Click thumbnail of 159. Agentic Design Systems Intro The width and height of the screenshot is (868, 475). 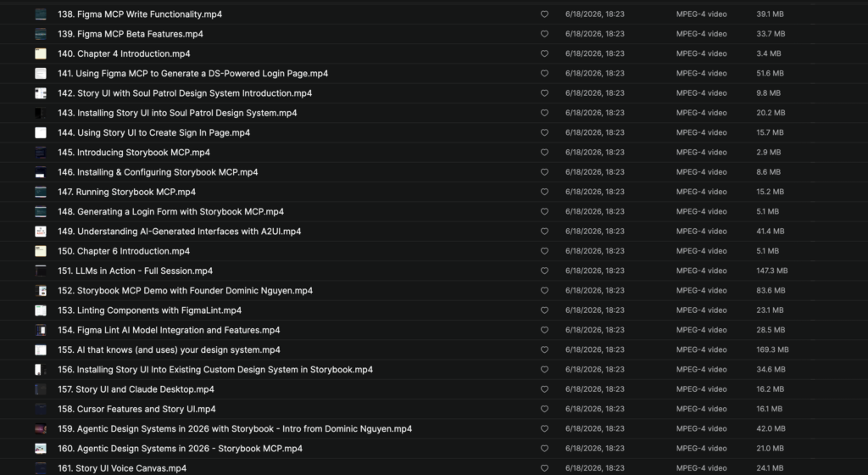click(x=41, y=429)
